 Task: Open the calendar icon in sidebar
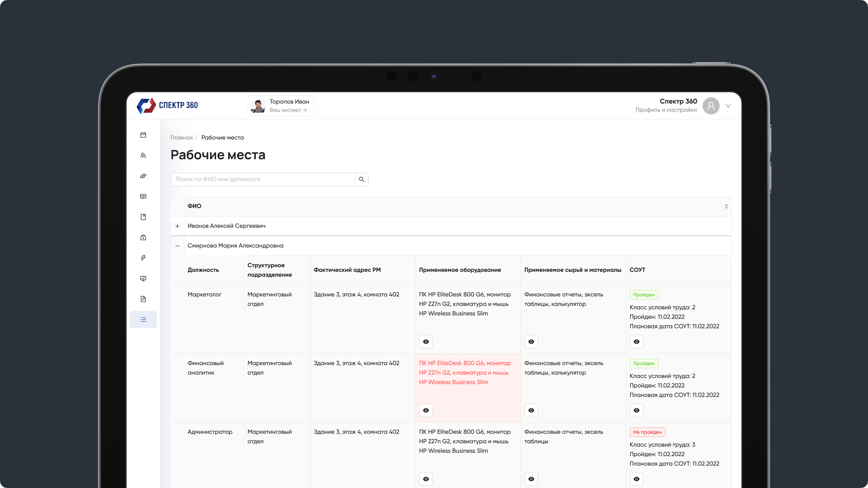pyautogui.click(x=143, y=135)
